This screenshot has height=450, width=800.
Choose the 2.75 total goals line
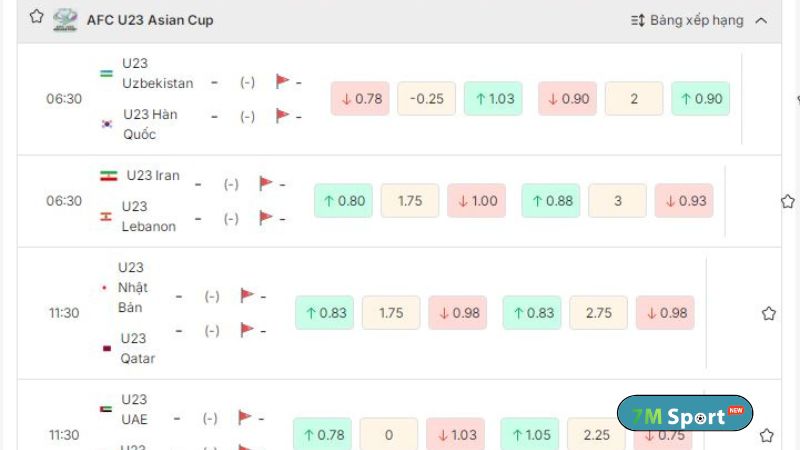click(x=598, y=313)
